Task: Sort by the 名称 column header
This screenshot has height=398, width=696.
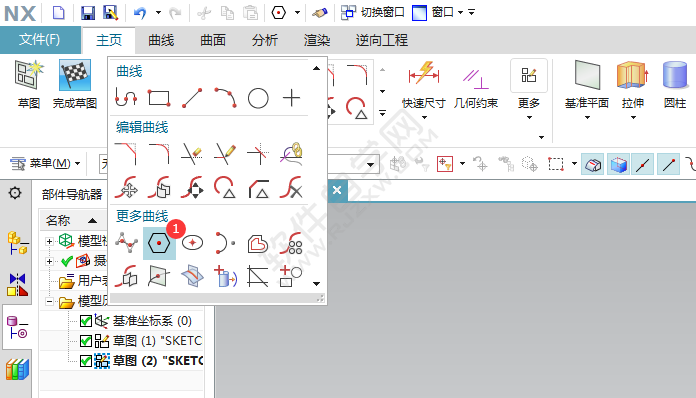Action: [58, 220]
